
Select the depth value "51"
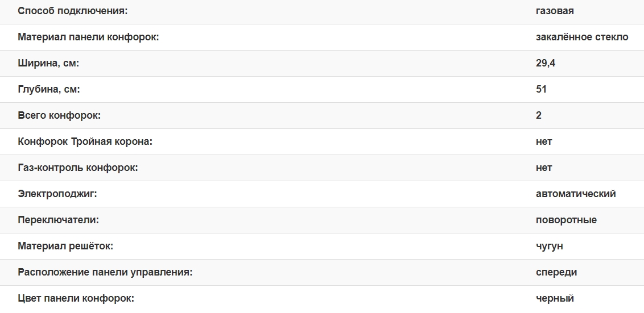pyautogui.click(x=541, y=89)
